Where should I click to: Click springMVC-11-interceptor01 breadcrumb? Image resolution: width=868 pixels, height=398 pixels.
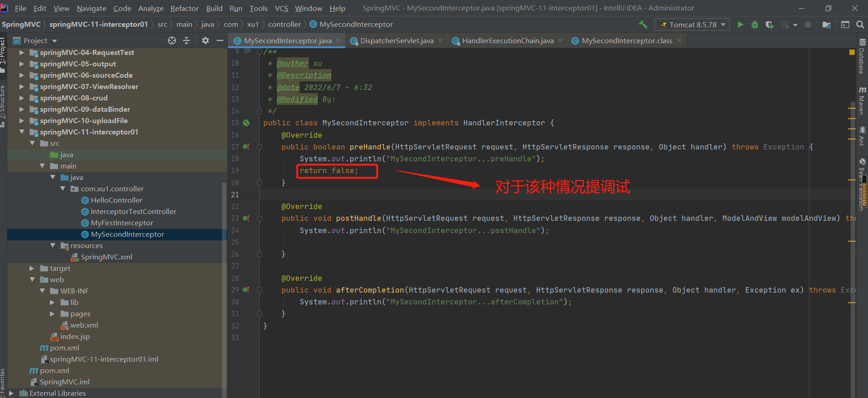[x=99, y=24]
